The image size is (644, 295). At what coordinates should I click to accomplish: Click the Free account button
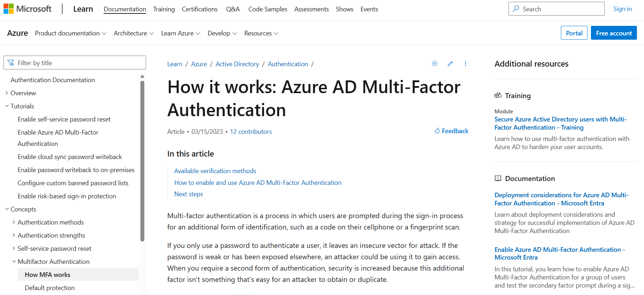point(614,33)
